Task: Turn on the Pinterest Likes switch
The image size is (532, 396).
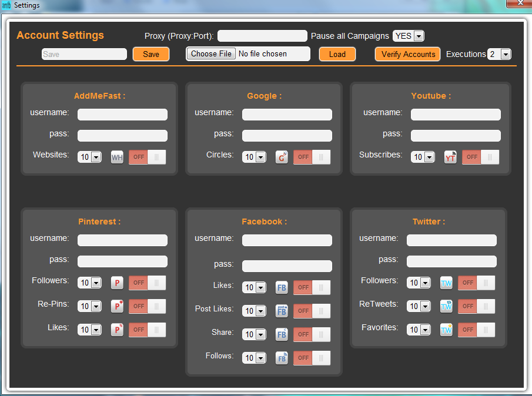Action: tap(147, 330)
